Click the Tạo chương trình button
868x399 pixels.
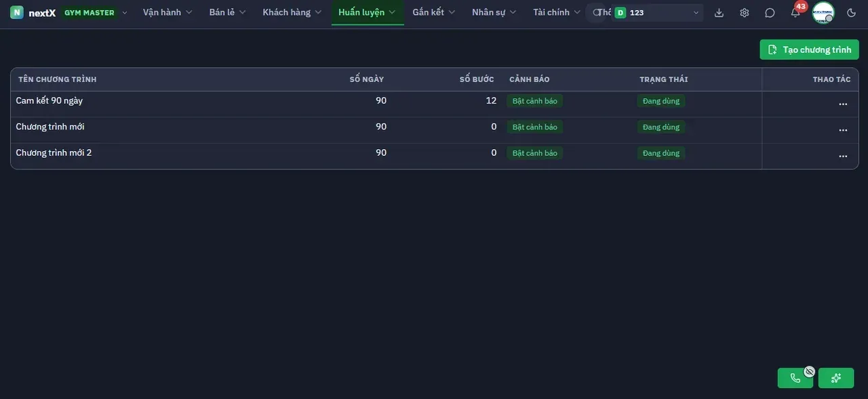[809, 49]
